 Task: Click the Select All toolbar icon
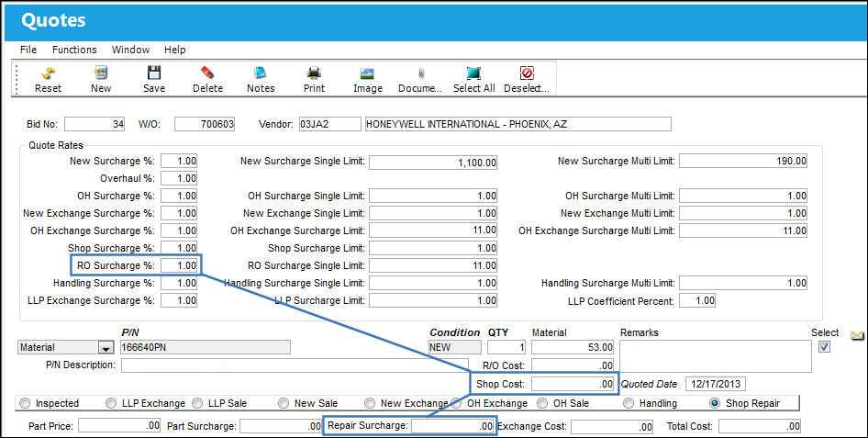click(473, 73)
